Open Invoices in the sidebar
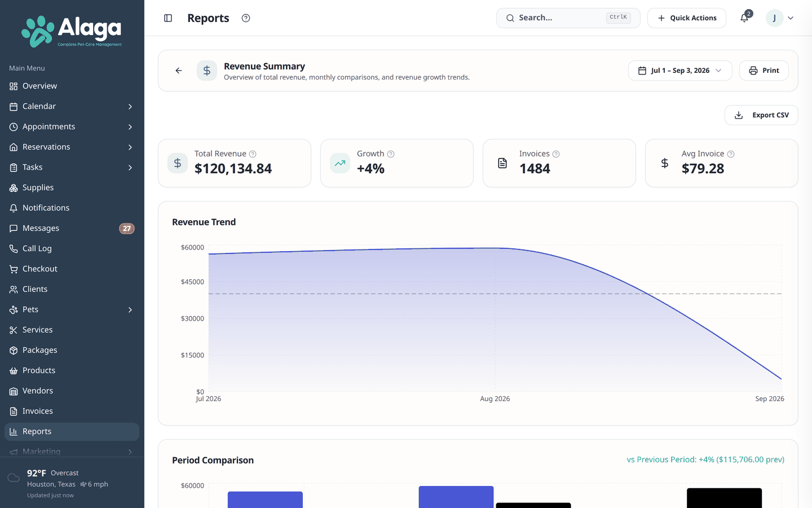This screenshot has width=812, height=508. click(72, 411)
